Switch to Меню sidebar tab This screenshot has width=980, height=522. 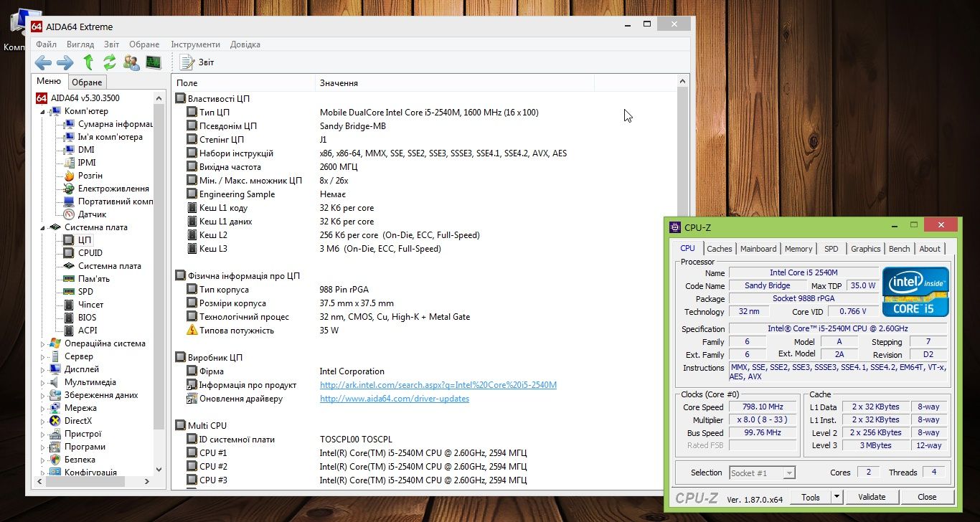(50, 82)
